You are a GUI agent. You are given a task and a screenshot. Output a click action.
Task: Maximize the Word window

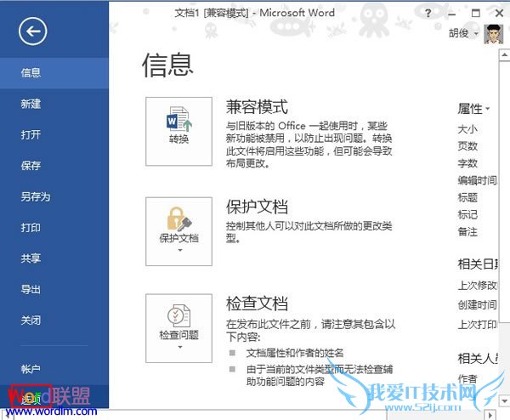point(475,14)
